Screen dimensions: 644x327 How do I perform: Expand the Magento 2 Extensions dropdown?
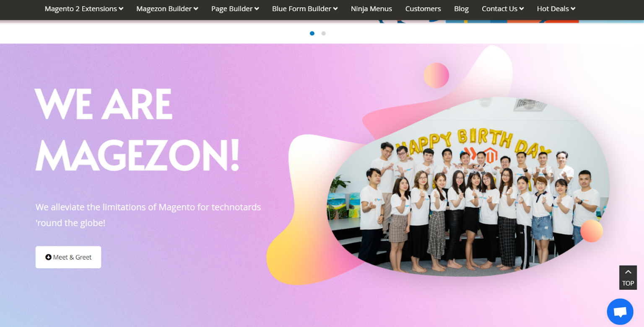pos(84,8)
